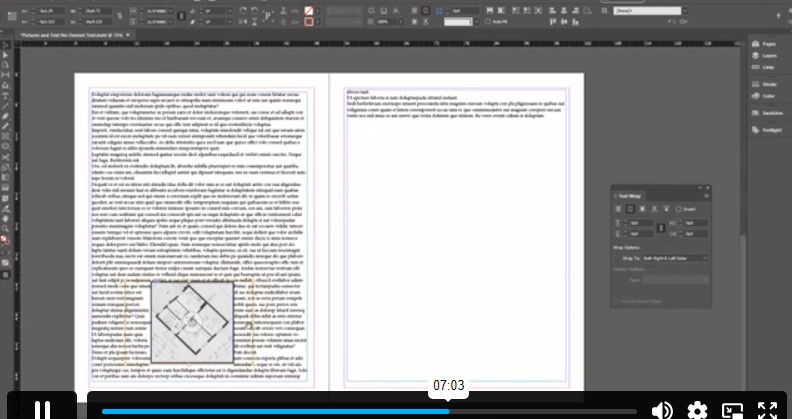Viewport: 792px width, 419px height.
Task: Click the Fill and Stroke swatch in toolbox
Action: coord(6,241)
